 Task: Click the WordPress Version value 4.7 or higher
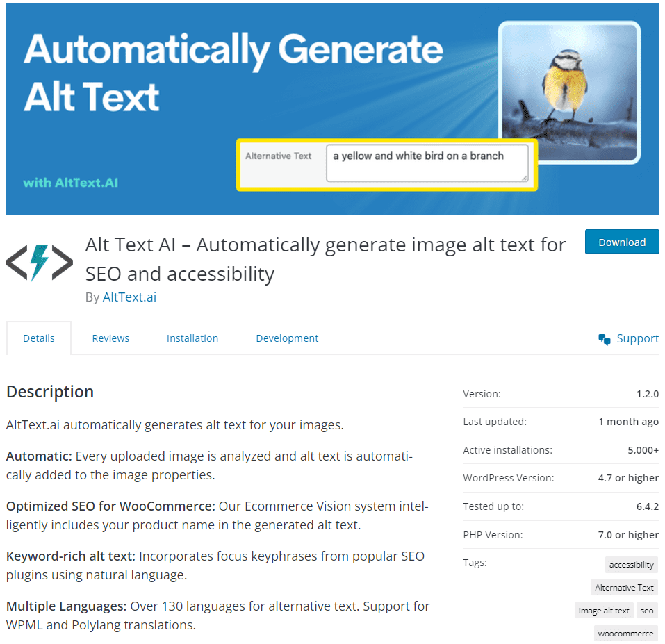[x=628, y=478]
